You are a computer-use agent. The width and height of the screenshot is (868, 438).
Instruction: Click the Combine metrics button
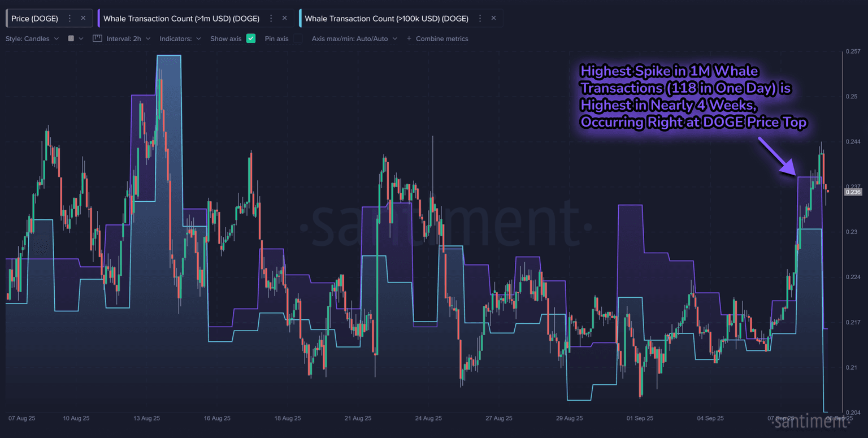click(441, 39)
